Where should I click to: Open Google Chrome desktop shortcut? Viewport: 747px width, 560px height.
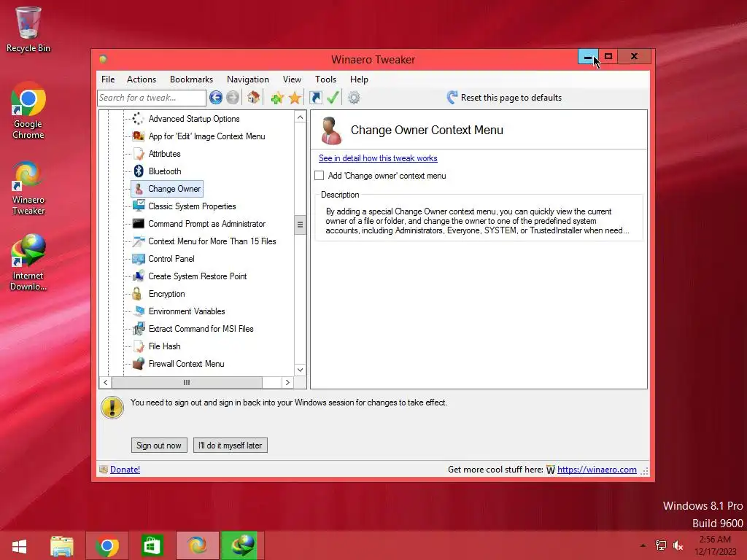[28, 111]
